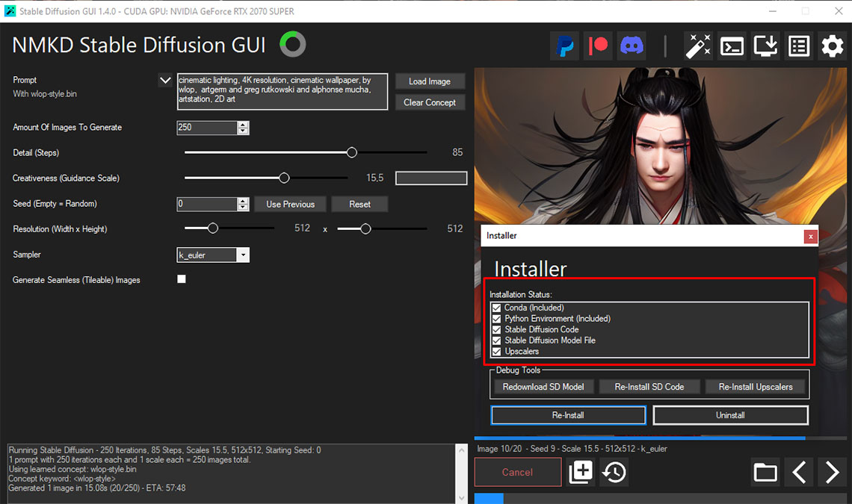The height and width of the screenshot is (504, 852).
Task: Click the log panel scroll up arrow
Action: [461, 450]
